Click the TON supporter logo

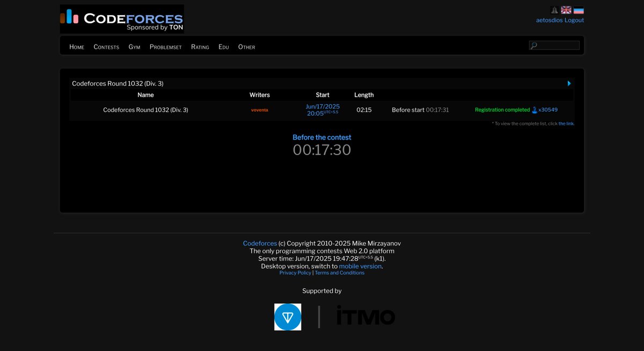click(x=288, y=317)
